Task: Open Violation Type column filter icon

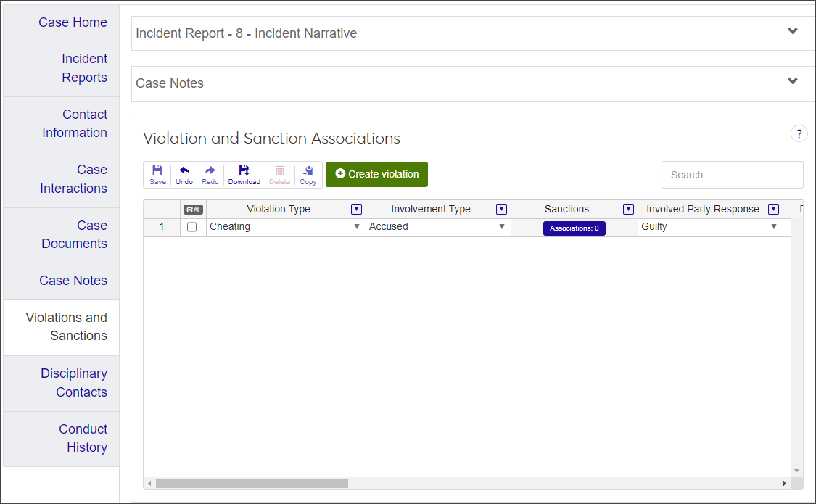Action: tap(356, 209)
